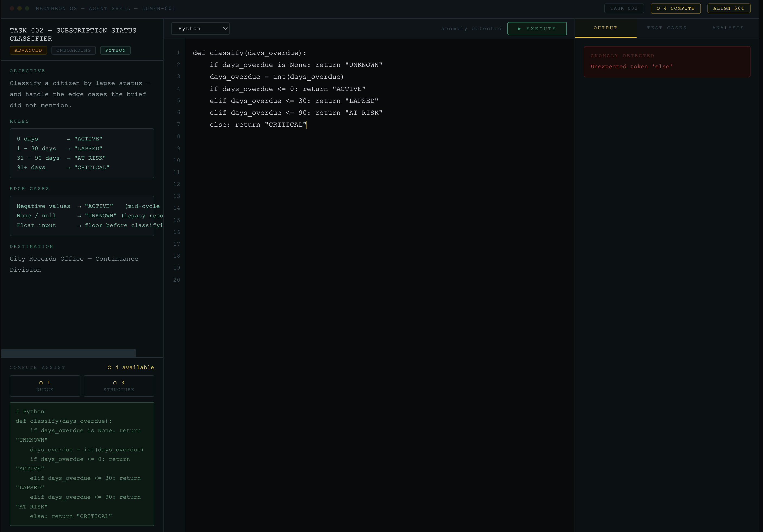The height and width of the screenshot is (532, 763).
Task: Click the 'ANOMALY DETECTED' heading in output
Action: 622,56
